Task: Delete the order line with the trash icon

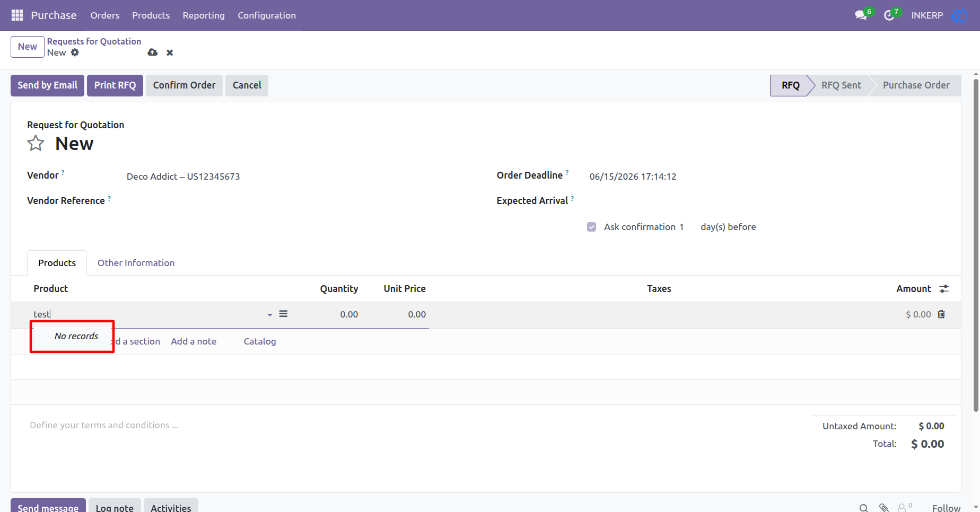Action: (x=941, y=314)
